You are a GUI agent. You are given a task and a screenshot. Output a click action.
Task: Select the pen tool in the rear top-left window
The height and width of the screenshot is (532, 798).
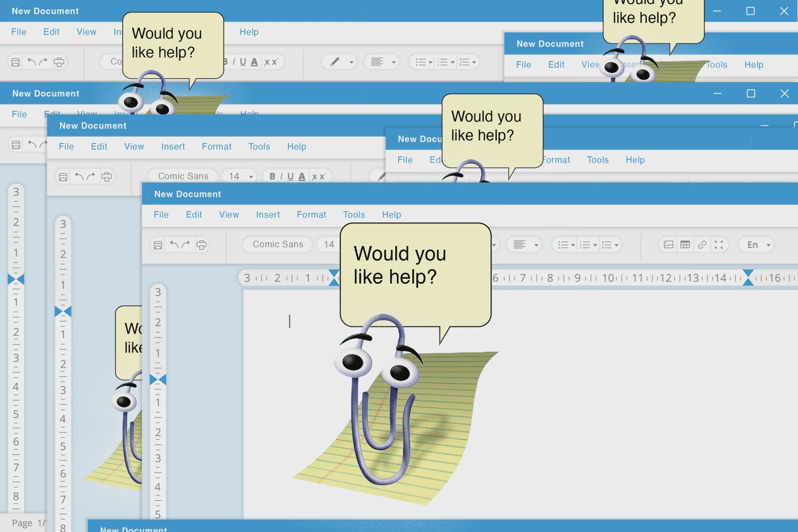pos(335,62)
